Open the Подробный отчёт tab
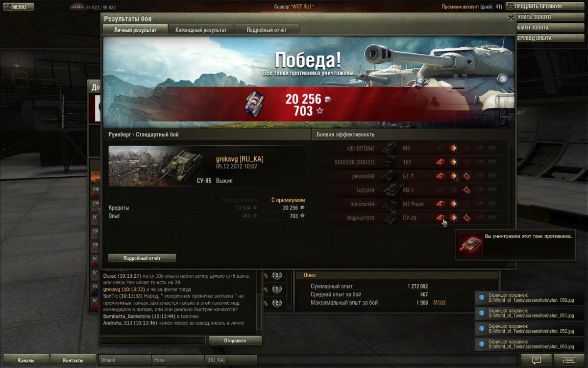Viewport: 588px width, 368px height. (x=267, y=30)
